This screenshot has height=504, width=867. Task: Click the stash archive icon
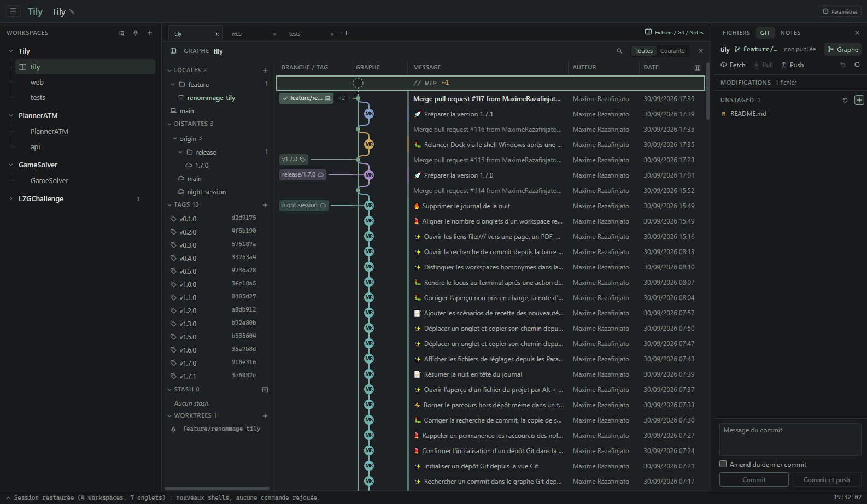pos(265,390)
